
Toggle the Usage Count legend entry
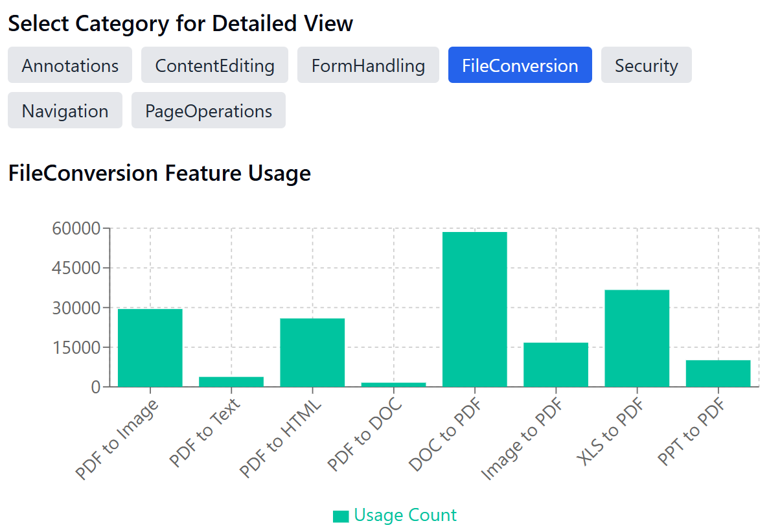click(404, 515)
